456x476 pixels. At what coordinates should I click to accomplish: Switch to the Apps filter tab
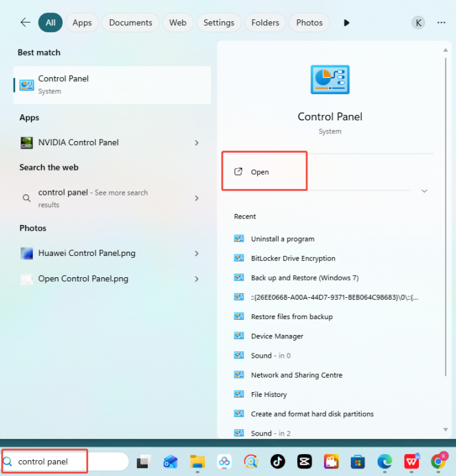[x=82, y=23]
